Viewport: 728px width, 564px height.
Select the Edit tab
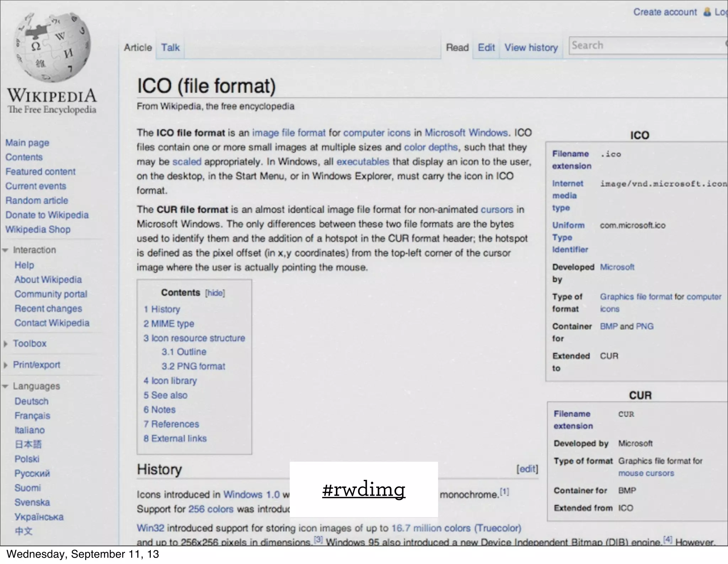point(486,48)
